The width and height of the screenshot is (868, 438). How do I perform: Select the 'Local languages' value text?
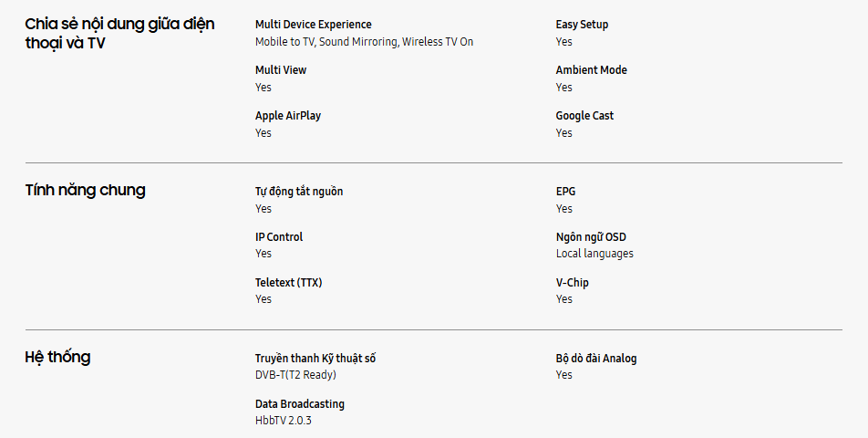coord(594,254)
